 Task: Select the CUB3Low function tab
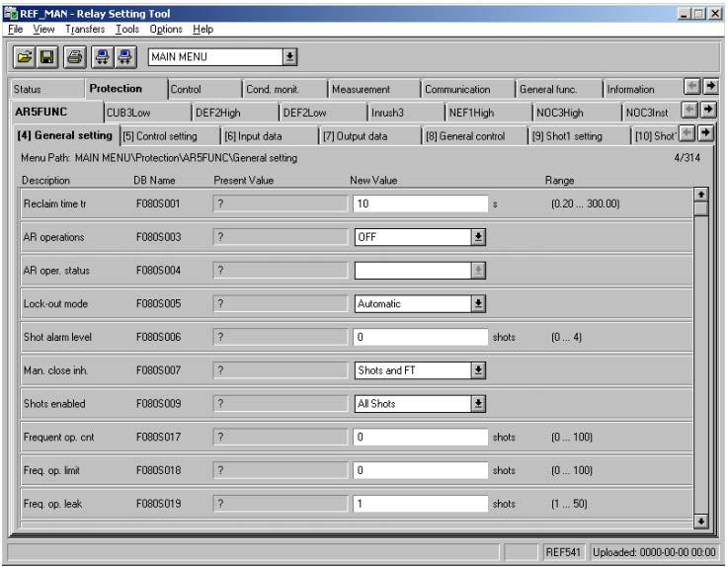tap(147, 113)
